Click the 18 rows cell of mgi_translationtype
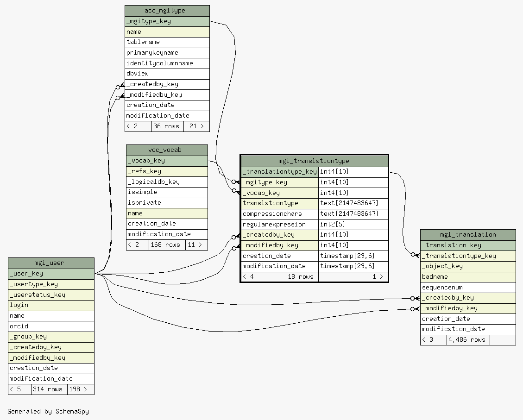523x420 pixels. tap(299, 277)
